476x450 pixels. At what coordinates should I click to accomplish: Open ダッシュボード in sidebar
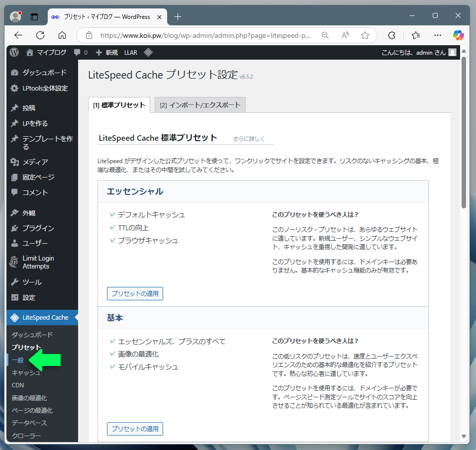(42, 73)
